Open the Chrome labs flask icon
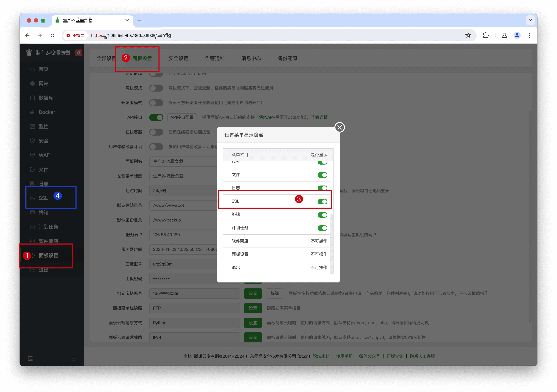557x392 pixels. [x=504, y=35]
